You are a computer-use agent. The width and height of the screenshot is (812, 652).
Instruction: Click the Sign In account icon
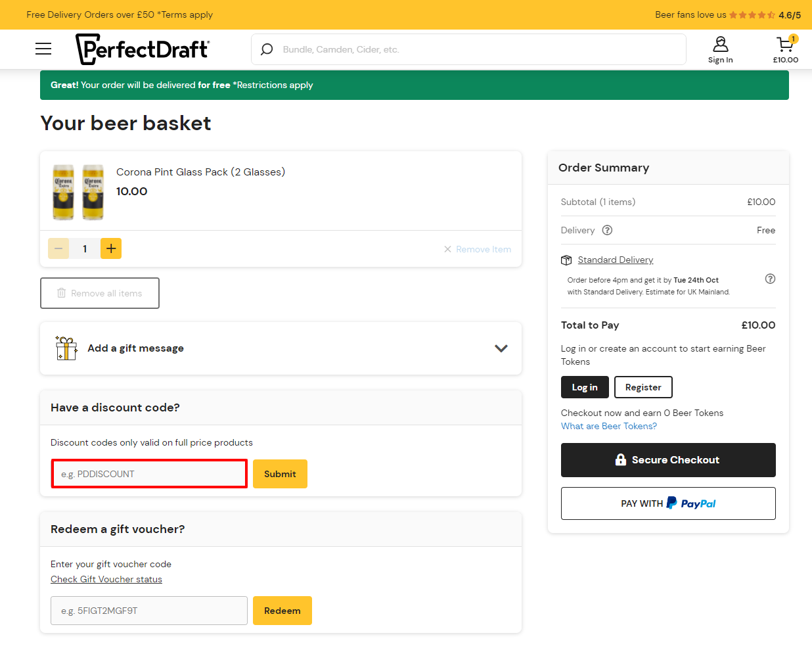[720, 44]
